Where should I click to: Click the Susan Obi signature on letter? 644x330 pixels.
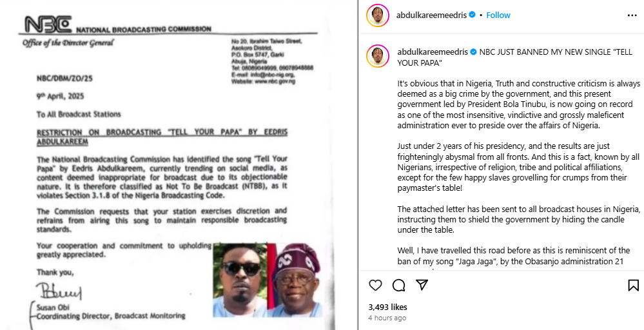(x=58, y=291)
